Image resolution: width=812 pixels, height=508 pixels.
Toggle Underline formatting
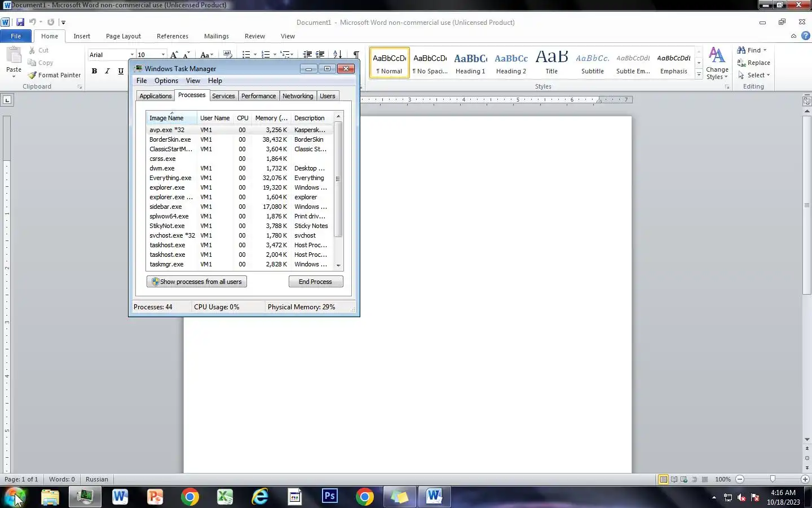tap(121, 71)
